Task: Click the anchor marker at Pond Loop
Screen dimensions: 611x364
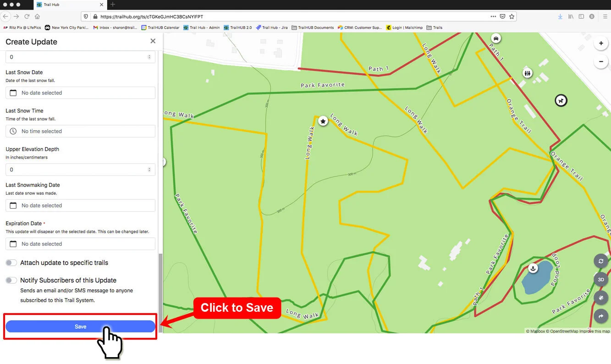Action: pos(533,268)
